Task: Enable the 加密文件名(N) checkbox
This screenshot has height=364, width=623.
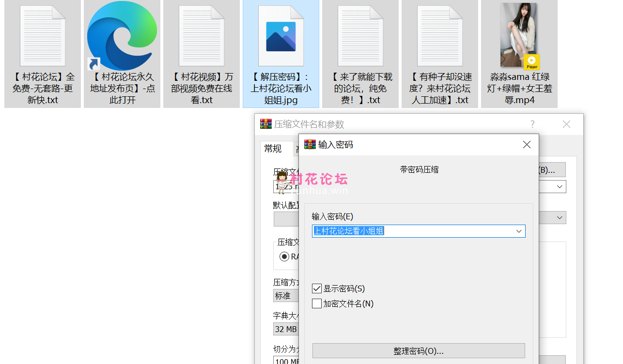Action: click(x=317, y=303)
